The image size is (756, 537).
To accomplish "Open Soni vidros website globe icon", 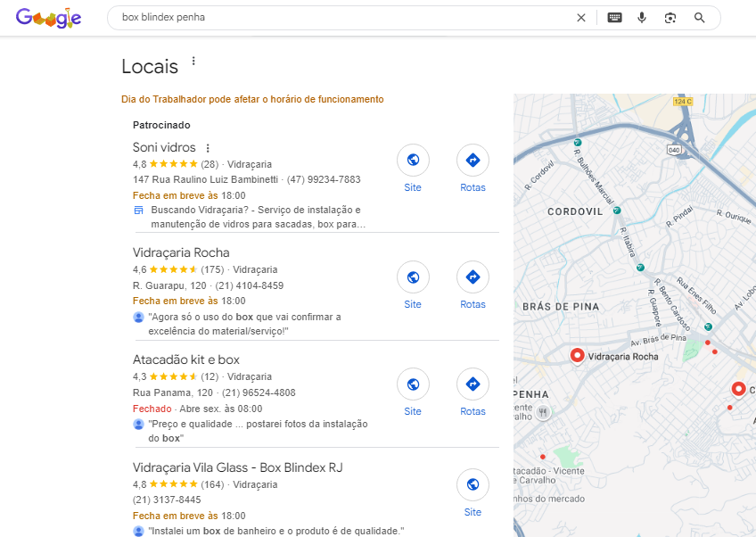I will pos(413,160).
